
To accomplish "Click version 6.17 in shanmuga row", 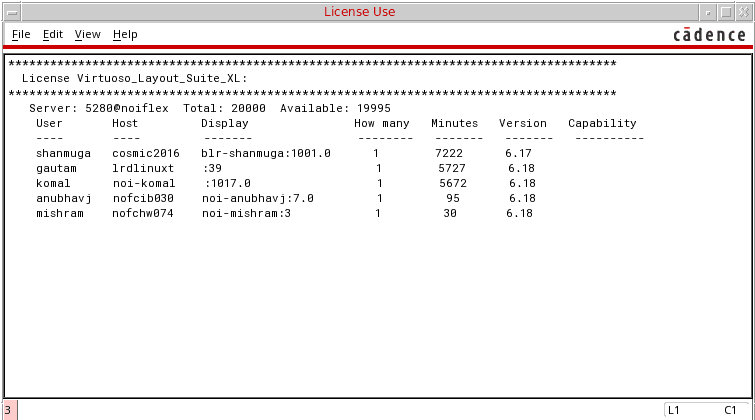I will 519,154.
